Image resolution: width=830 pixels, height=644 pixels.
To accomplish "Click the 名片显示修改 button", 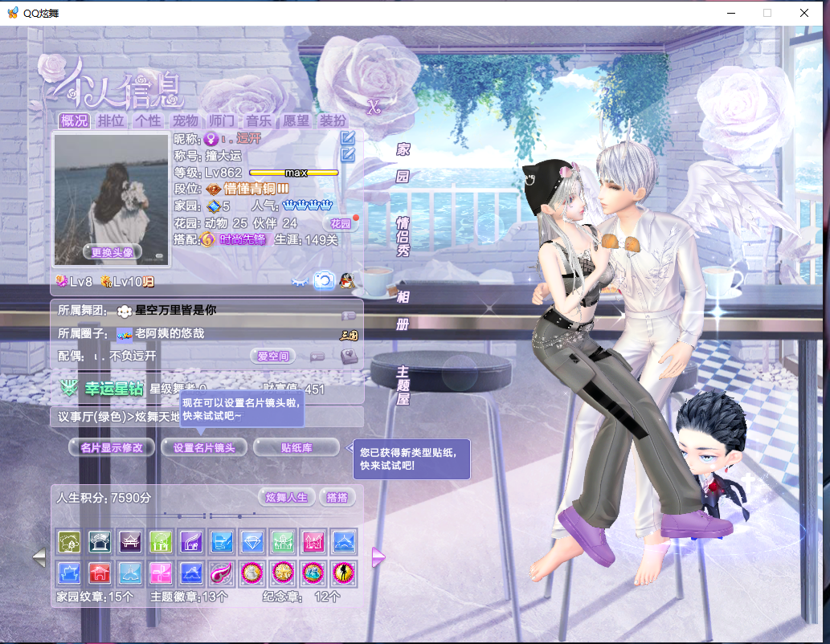I will [x=112, y=448].
